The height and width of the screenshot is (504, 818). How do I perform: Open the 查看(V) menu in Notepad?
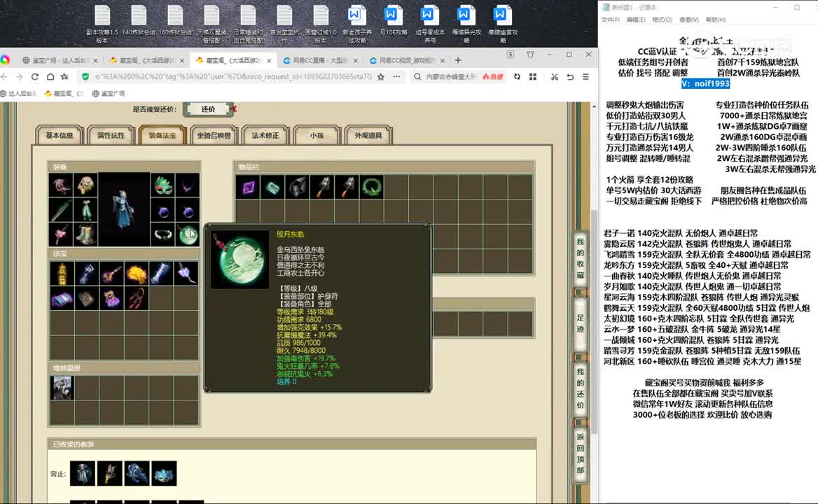689,20
